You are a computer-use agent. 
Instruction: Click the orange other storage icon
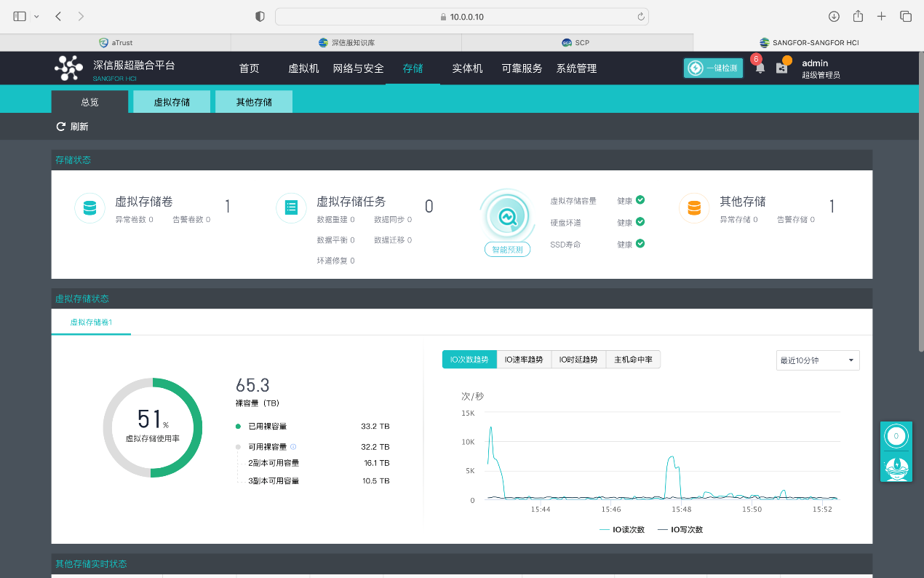click(x=693, y=208)
